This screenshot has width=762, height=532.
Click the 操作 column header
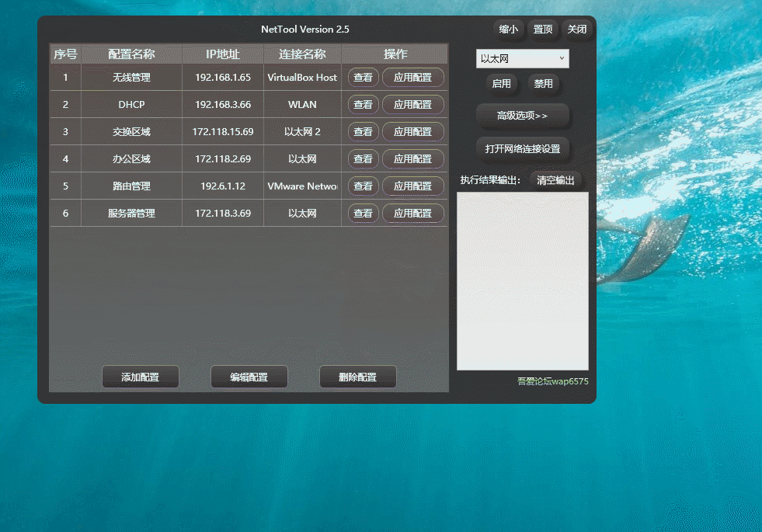pos(395,54)
